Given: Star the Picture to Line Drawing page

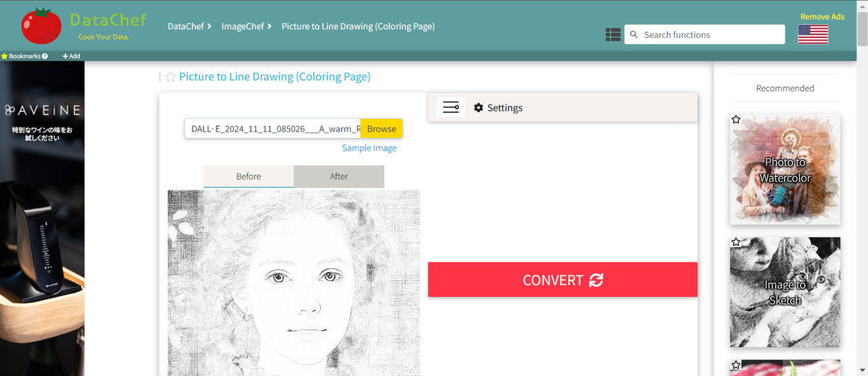Looking at the screenshot, I should pos(171,77).
